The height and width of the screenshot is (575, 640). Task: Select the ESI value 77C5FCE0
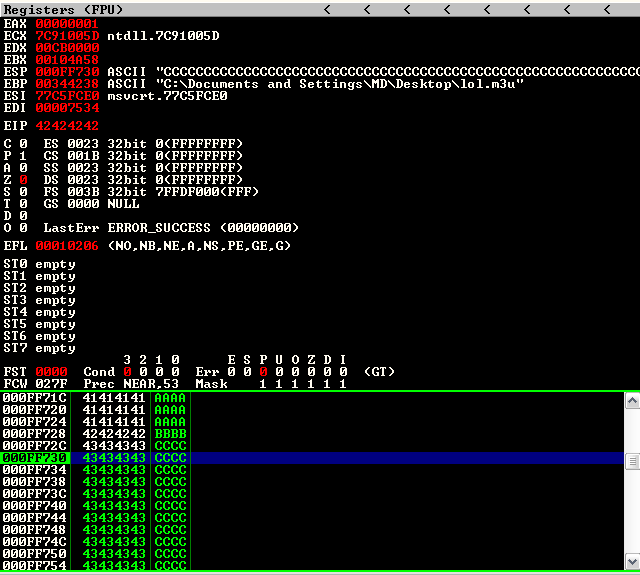tap(67, 96)
